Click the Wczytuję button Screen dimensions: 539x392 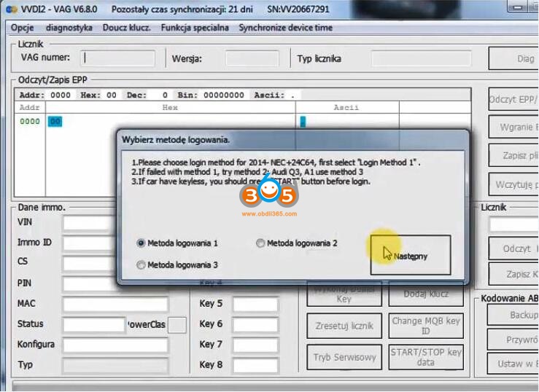[513, 184]
